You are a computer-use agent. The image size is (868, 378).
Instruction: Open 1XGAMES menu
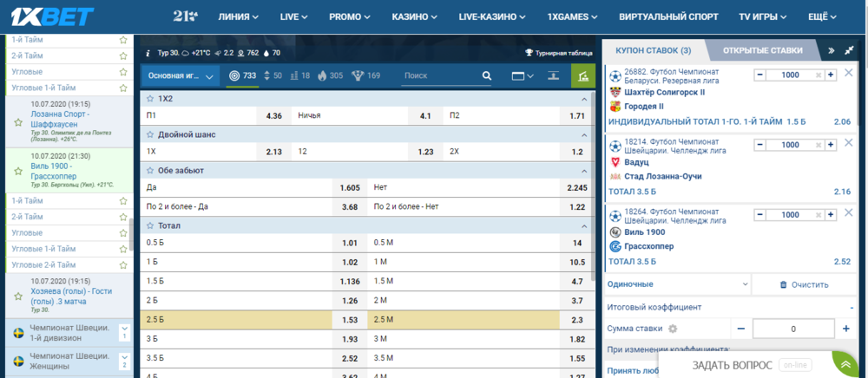coord(572,16)
